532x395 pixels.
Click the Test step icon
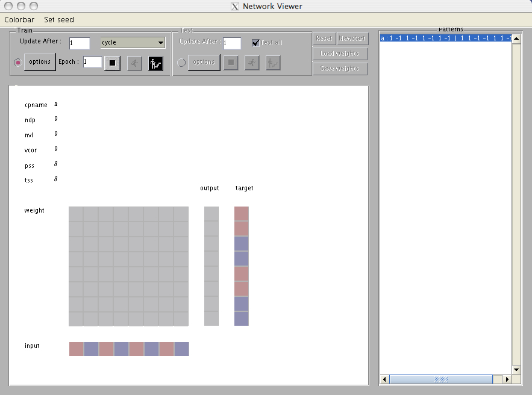point(273,63)
